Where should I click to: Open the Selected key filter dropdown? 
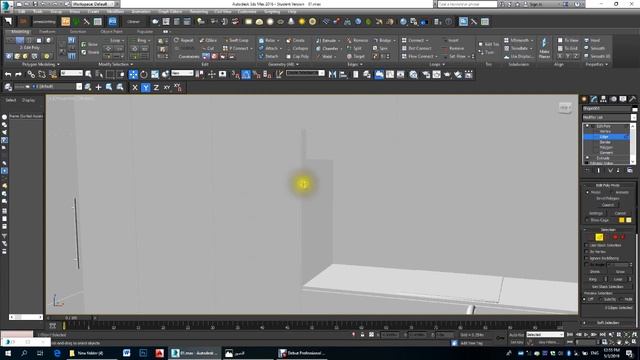(544, 335)
